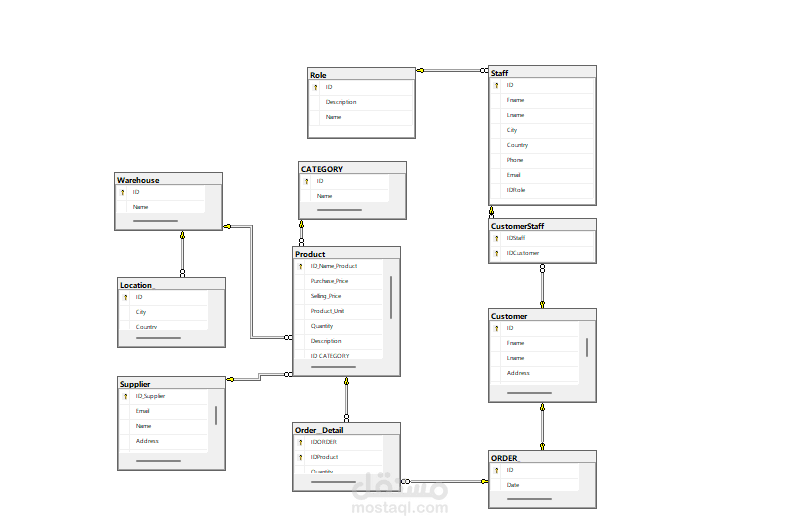This screenshot has width=801, height=527.
Task: Select the Lname column in Customer table
Action: coord(535,358)
